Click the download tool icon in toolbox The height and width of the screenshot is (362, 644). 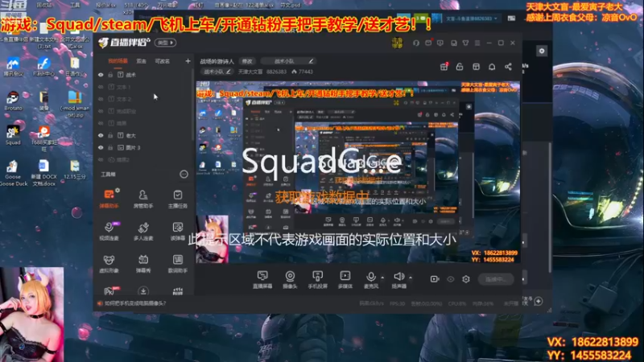point(143,290)
